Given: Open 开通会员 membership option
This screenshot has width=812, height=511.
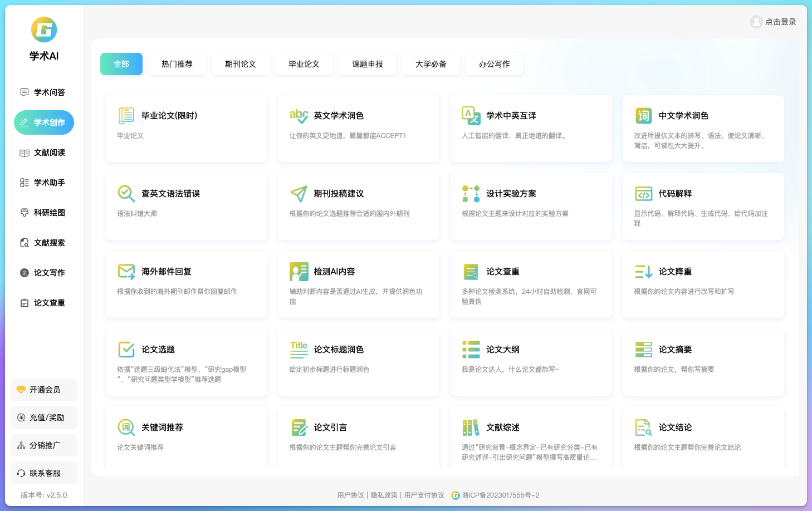Looking at the screenshot, I should click(x=43, y=390).
